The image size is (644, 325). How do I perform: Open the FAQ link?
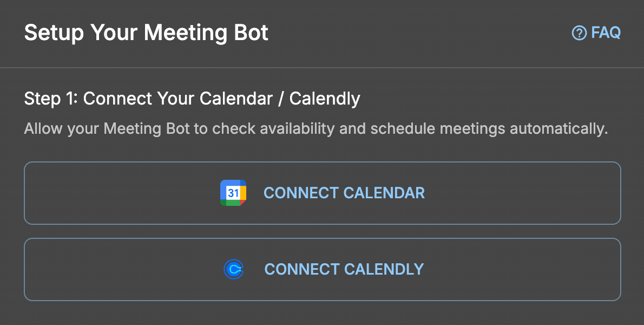click(x=596, y=33)
